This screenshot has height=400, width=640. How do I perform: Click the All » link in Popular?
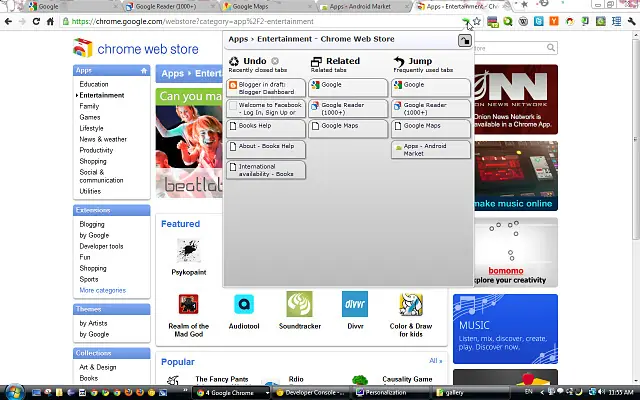(436, 361)
